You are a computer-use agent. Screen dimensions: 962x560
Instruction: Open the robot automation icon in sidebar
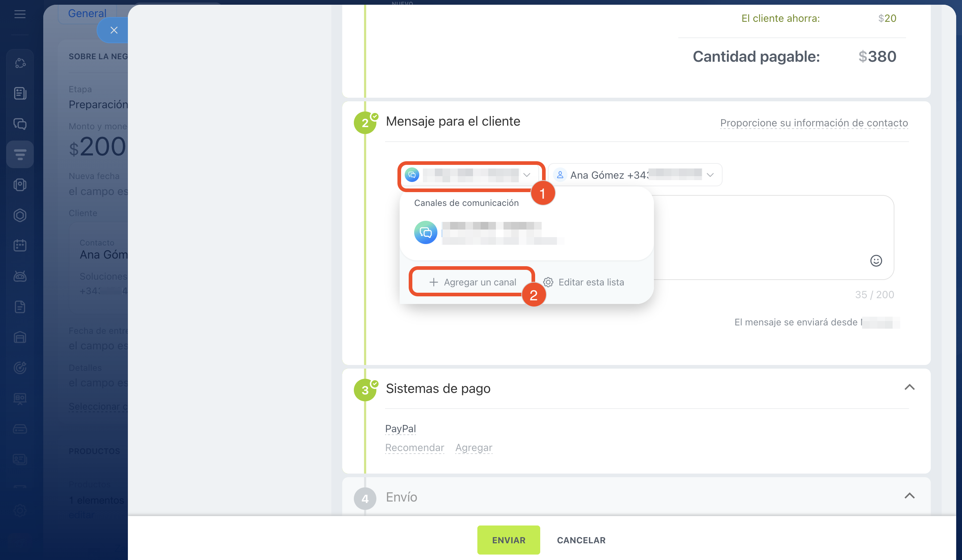(20, 276)
